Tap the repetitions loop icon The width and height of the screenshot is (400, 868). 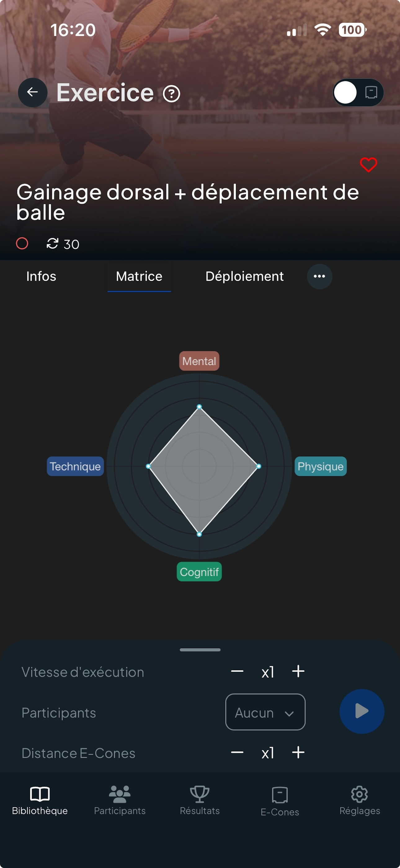pos(52,243)
